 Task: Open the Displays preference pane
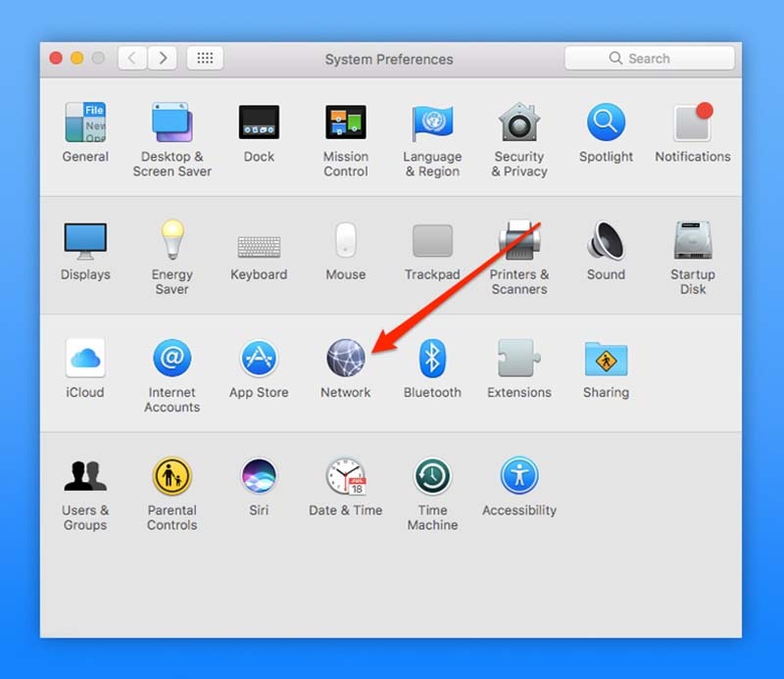(85, 242)
